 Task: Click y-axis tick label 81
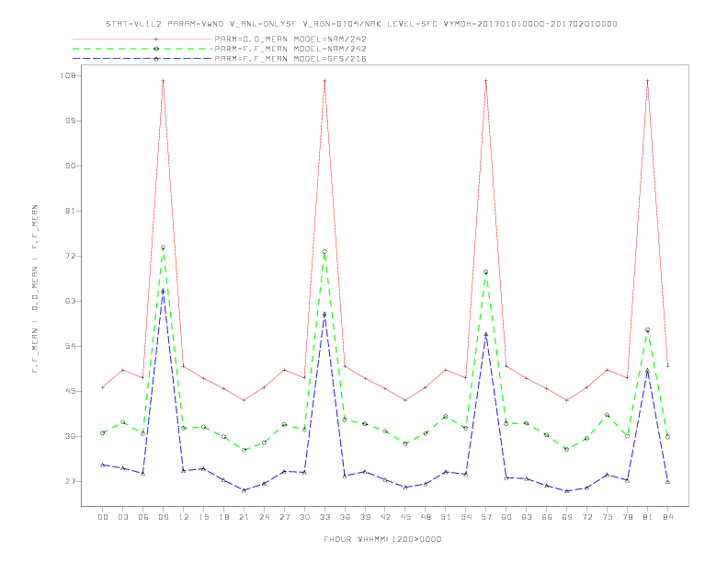coord(71,211)
